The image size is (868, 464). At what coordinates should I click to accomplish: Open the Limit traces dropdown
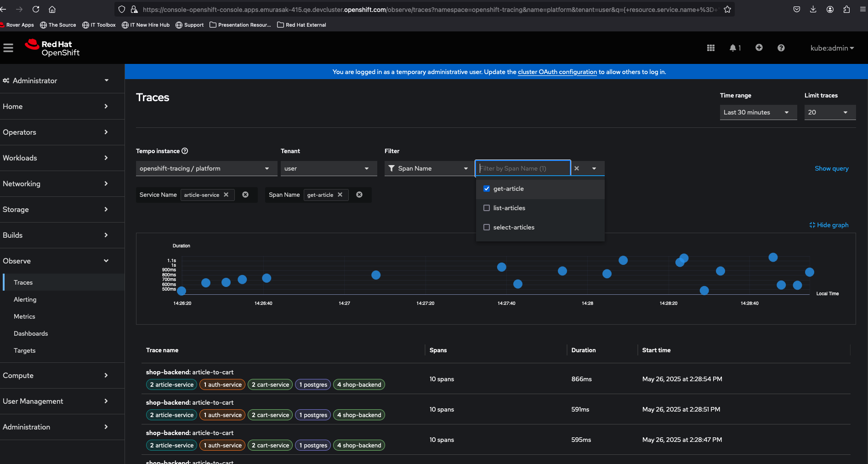pyautogui.click(x=829, y=112)
